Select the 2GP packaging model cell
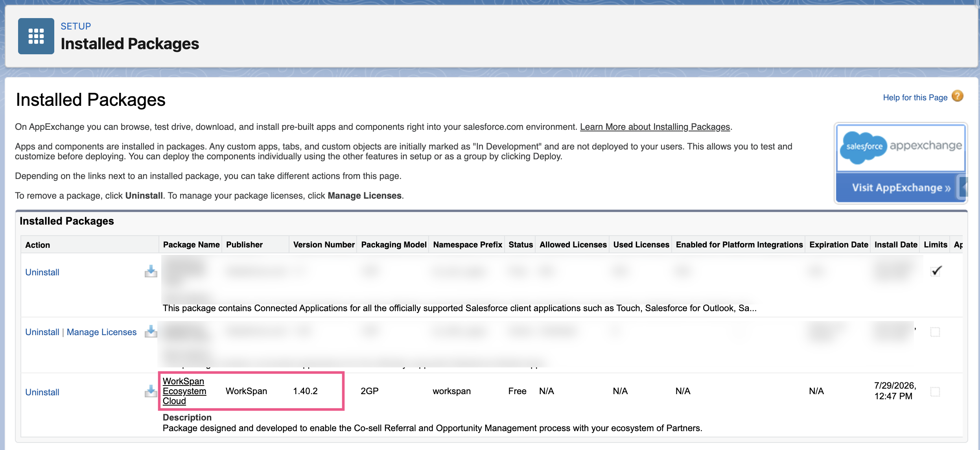Viewport: 980px width, 450px height. coord(370,391)
